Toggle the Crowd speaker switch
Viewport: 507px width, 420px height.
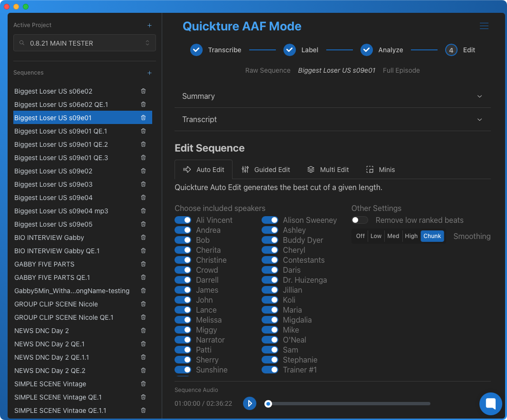pos(183,270)
